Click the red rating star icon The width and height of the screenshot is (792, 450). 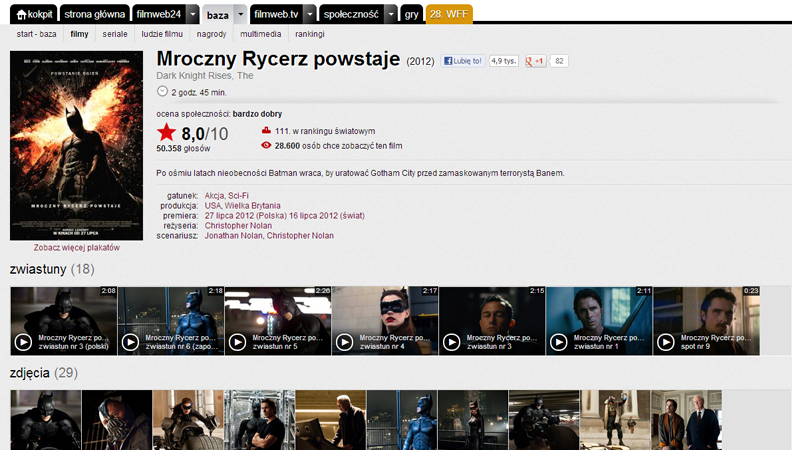click(x=166, y=132)
